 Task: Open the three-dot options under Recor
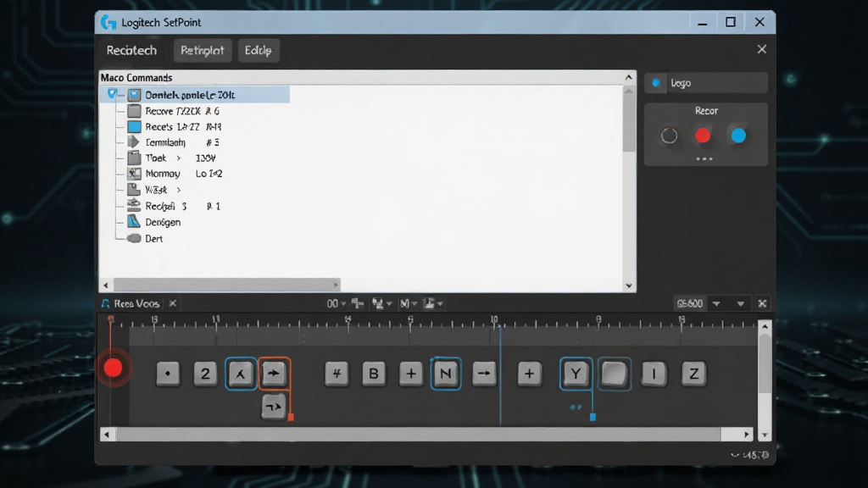click(704, 158)
